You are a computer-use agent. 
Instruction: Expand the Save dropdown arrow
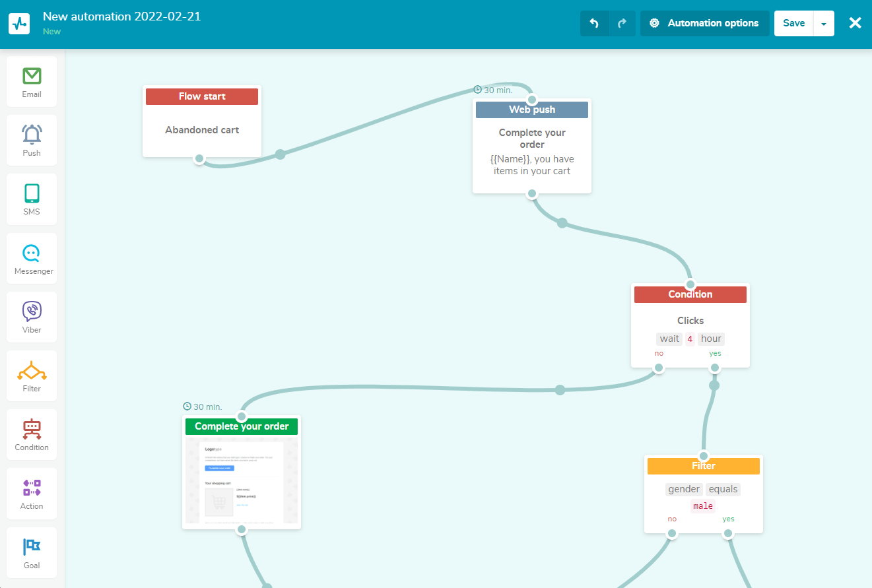pyautogui.click(x=824, y=23)
